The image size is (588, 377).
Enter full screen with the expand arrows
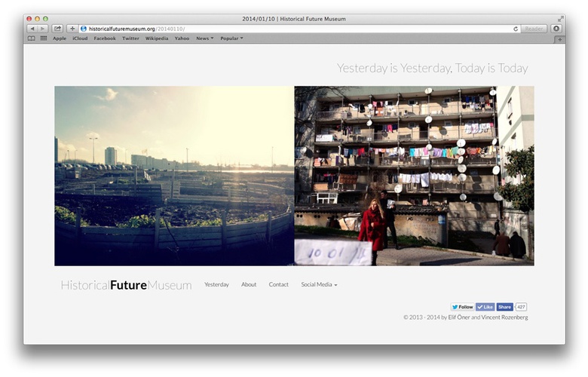(x=560, y=19)
